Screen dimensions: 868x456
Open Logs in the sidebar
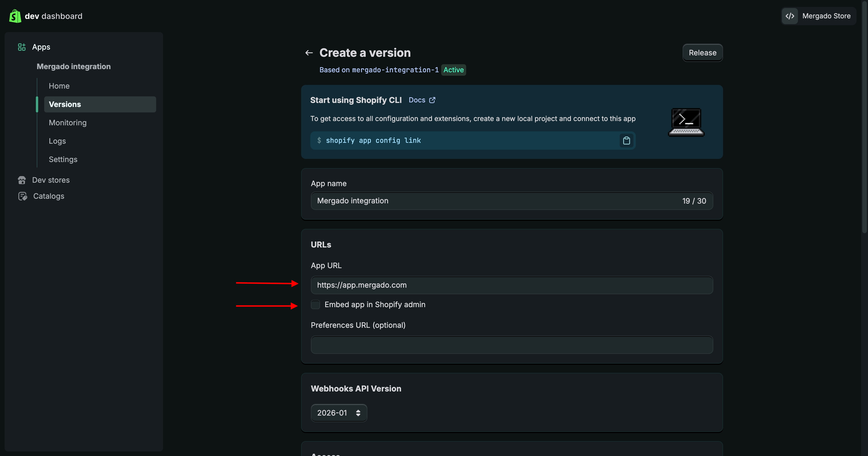click(x=57, y=141)
